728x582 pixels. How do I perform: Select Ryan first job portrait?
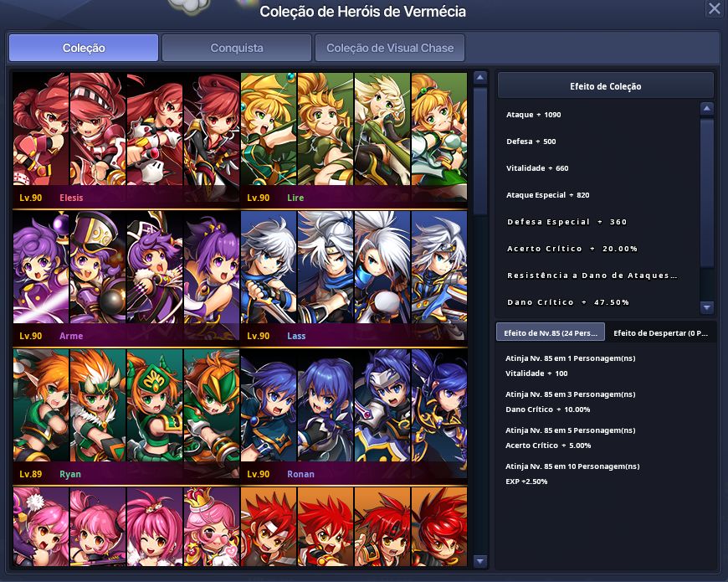[x=41, y=405]
